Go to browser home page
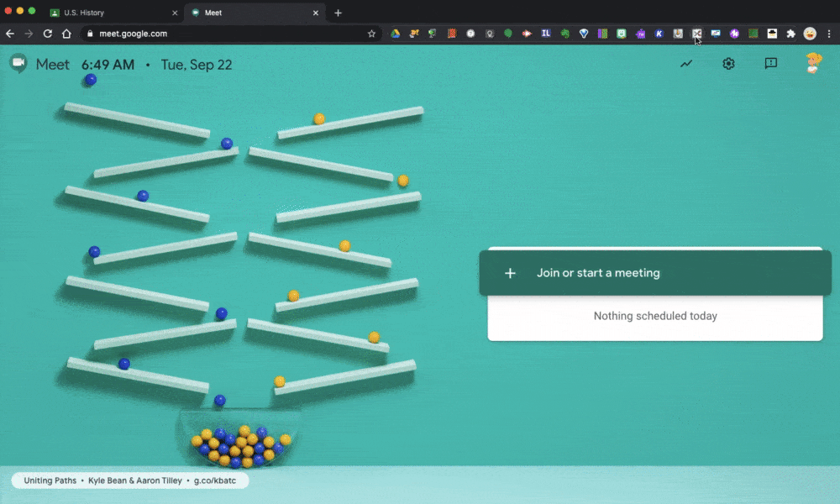Image resolution: width=840 pixels, height=504 pixels. click(67, 34)
